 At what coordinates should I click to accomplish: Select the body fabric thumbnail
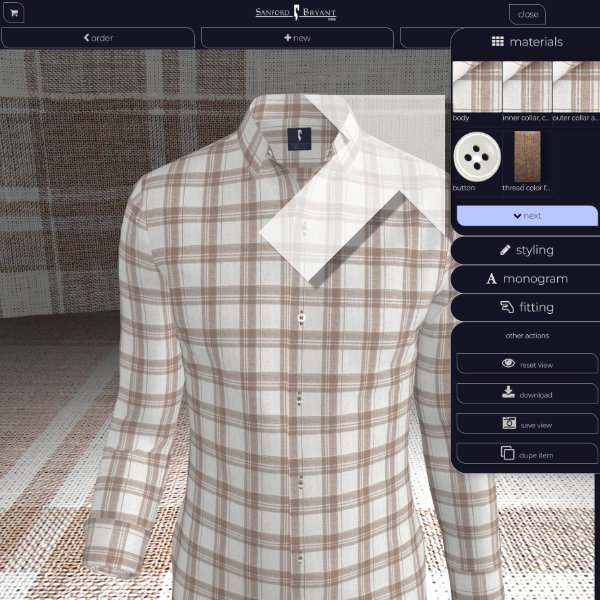point(476,86)
